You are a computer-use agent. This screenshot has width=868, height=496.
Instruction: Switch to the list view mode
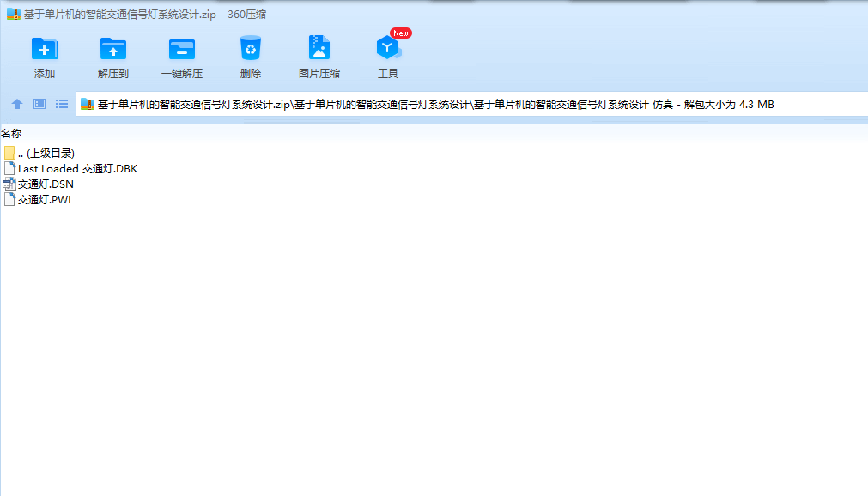click(62, 104)
